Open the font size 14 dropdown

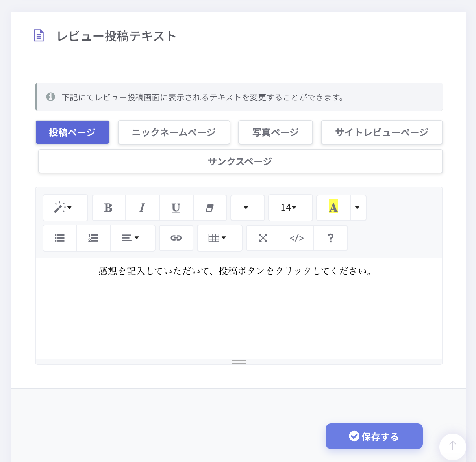tap(290, 208)
